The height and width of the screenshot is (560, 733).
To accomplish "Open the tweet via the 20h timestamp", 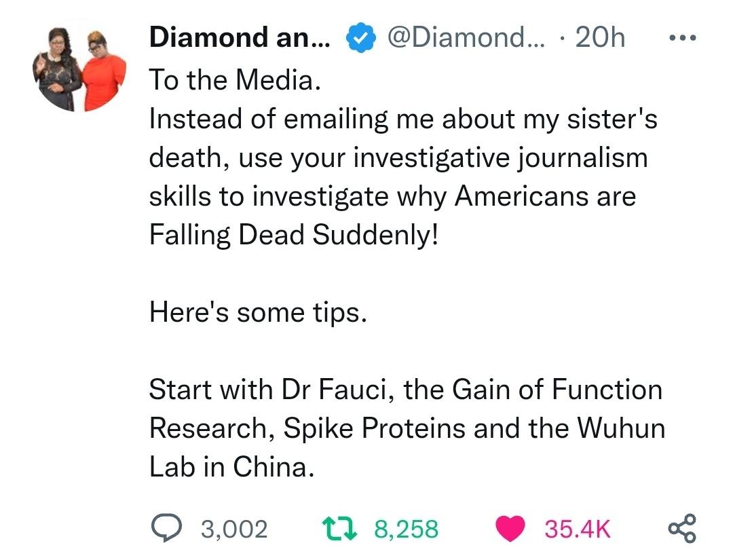I will tap(600, 37).
